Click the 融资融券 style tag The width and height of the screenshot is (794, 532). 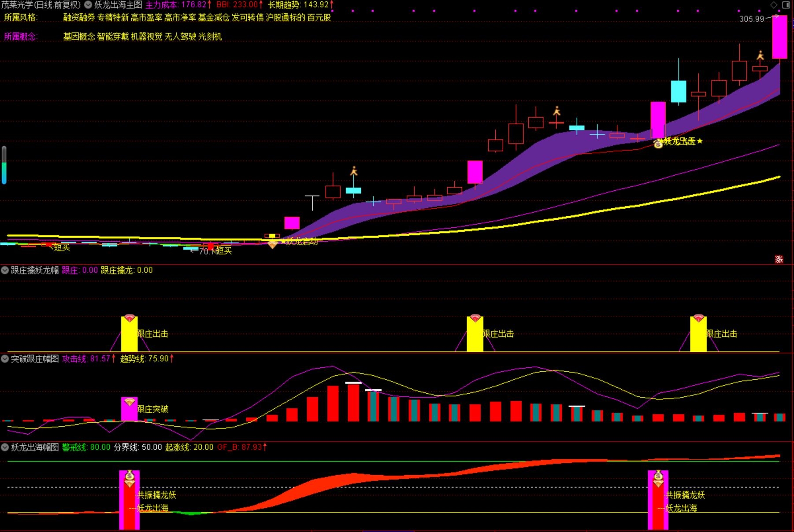point(79,18)
